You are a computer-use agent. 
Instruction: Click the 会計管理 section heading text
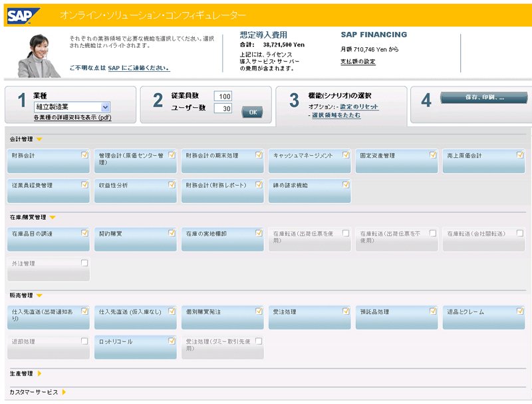[x=21, y=139]
